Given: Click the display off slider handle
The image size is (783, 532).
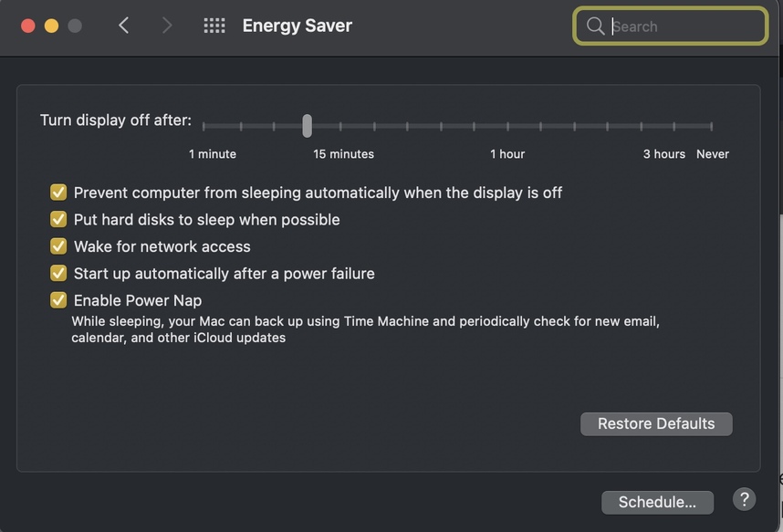Looking at the screenshot, I should click(308, 126).
